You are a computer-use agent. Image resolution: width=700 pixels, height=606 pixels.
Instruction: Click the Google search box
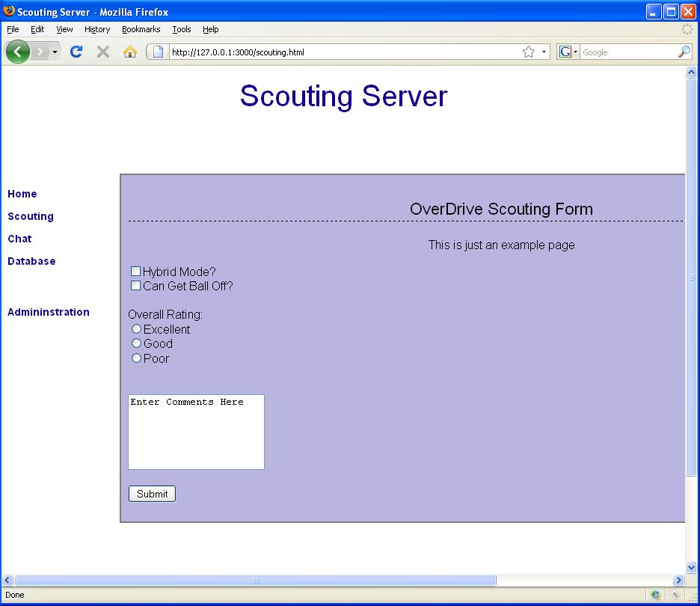point(628,52)
